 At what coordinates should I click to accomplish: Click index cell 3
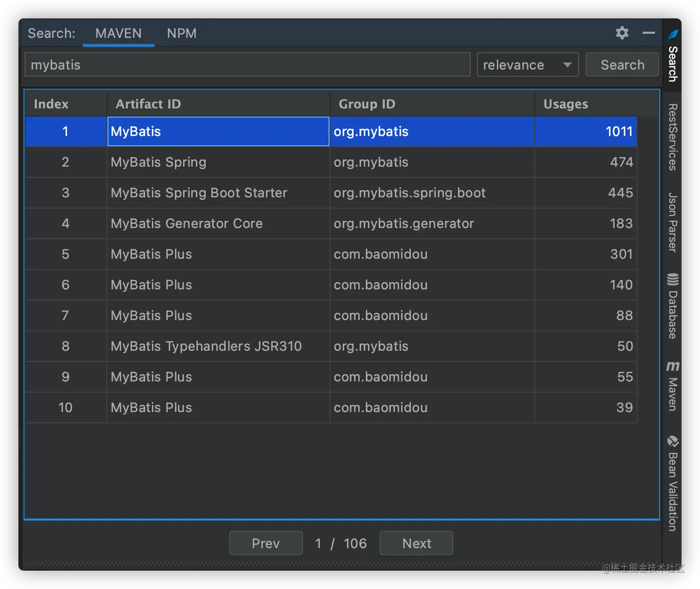[x=66, y=193]
